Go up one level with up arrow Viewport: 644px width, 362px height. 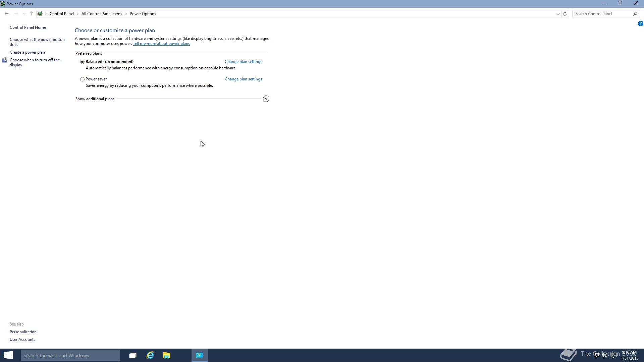tap(32, 14)
